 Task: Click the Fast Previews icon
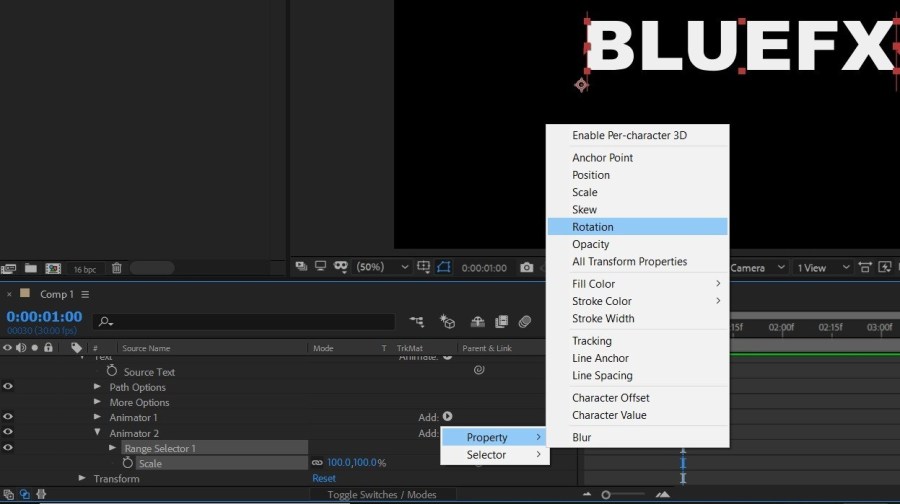click(885, 267)
